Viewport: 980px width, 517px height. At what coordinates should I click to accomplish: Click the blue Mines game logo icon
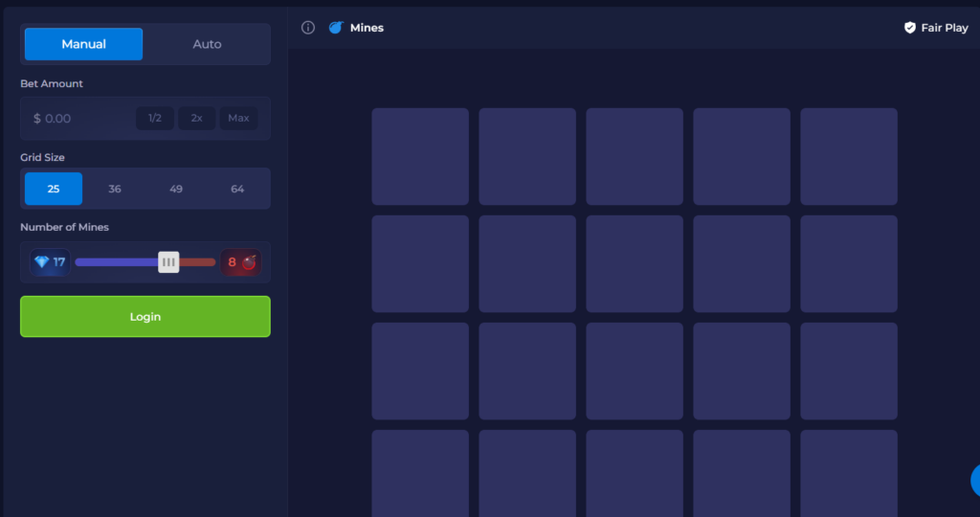(336, 28)
